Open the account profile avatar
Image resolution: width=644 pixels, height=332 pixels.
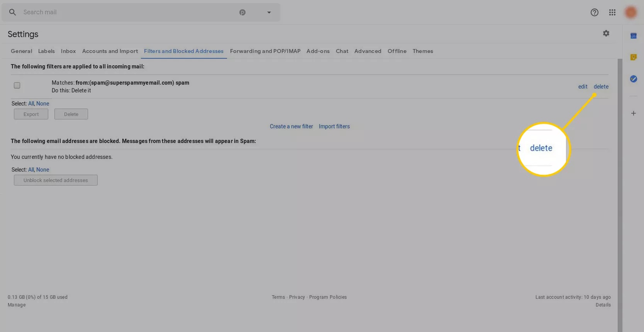[630, 12]
